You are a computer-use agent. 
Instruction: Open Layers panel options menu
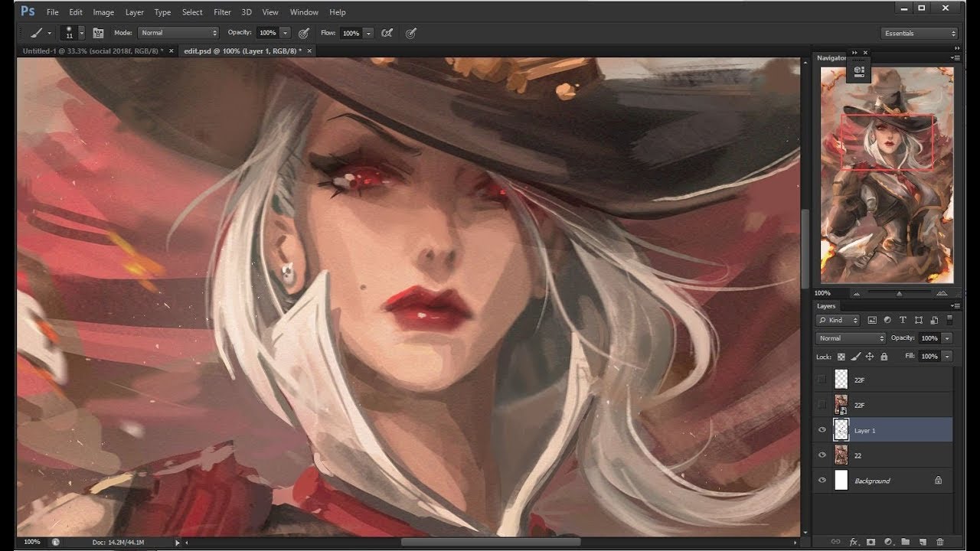coord(955,306)
